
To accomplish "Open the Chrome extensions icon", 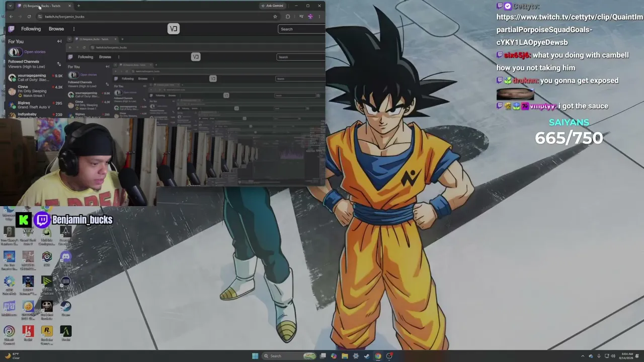I will coord(288,17).
